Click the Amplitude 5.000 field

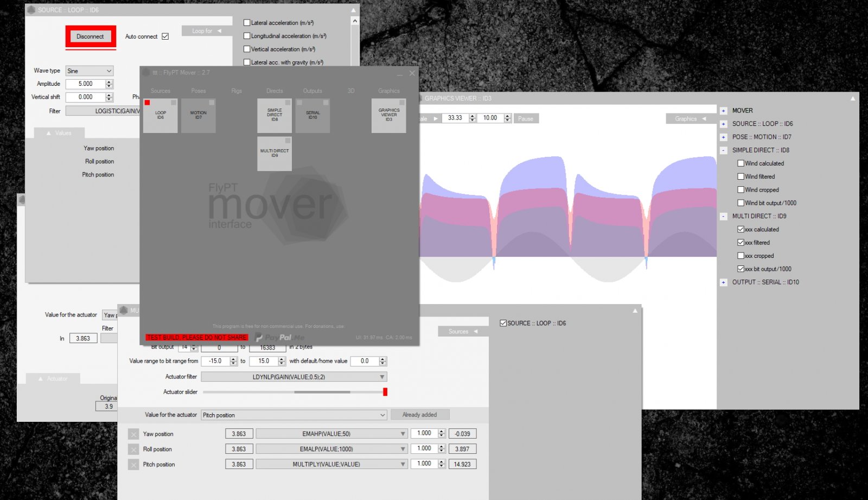tap(86, 84)
